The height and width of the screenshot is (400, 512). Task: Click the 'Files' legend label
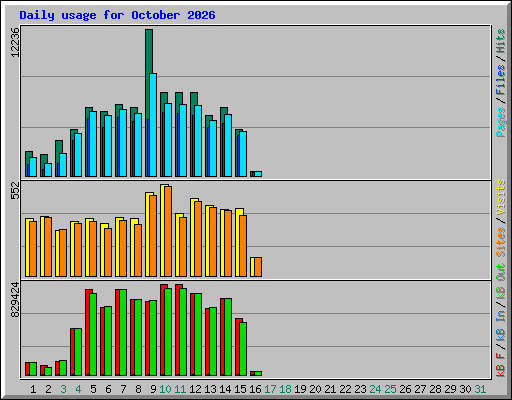pos(501,80)
